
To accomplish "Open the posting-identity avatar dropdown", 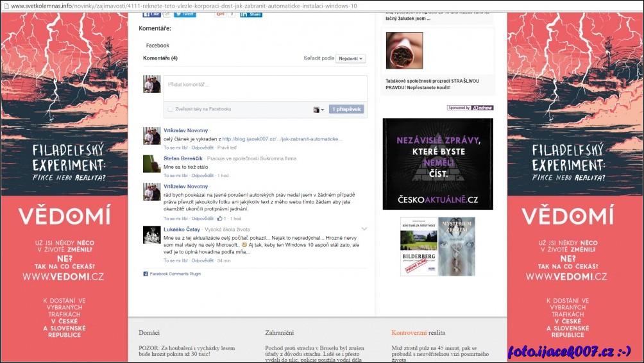I will (319, 110).
